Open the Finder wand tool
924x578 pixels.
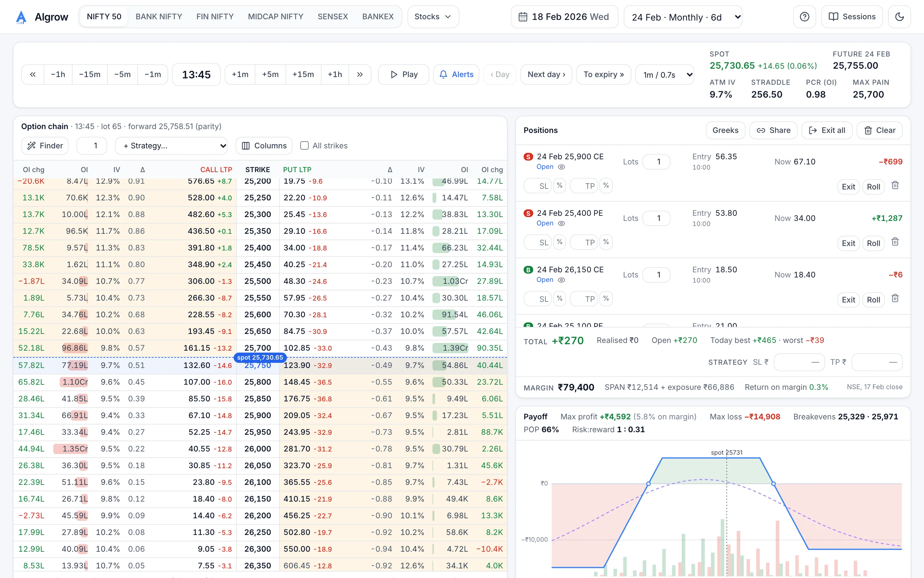coord(45,146)
